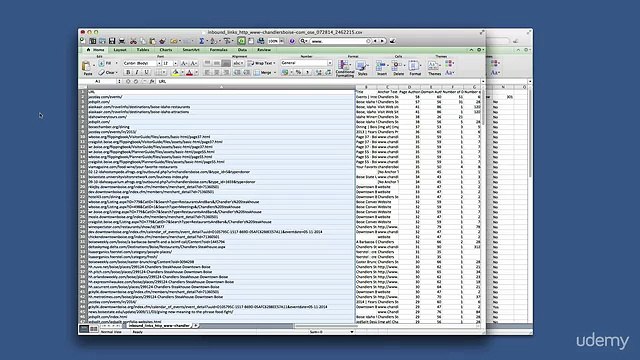Open the Wrap Text dropdown arrow
This screenshot has height=360, width=640.
[x=274, y=63]
